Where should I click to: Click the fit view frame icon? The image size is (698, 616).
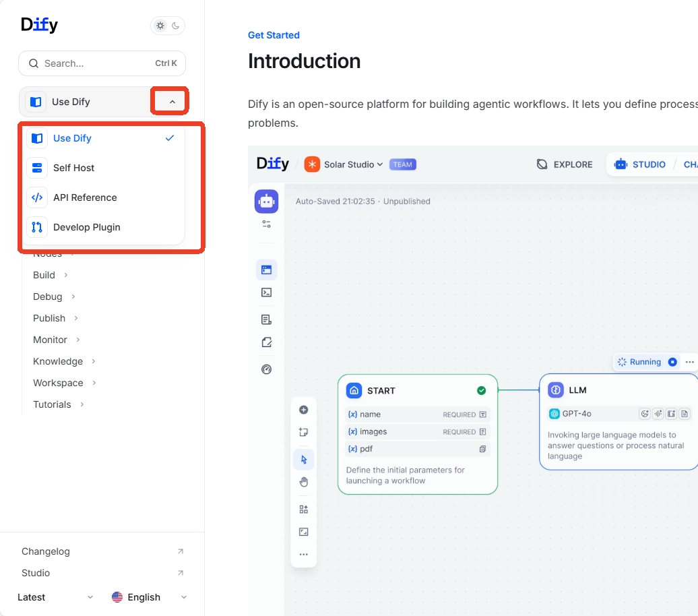(304, 532)
